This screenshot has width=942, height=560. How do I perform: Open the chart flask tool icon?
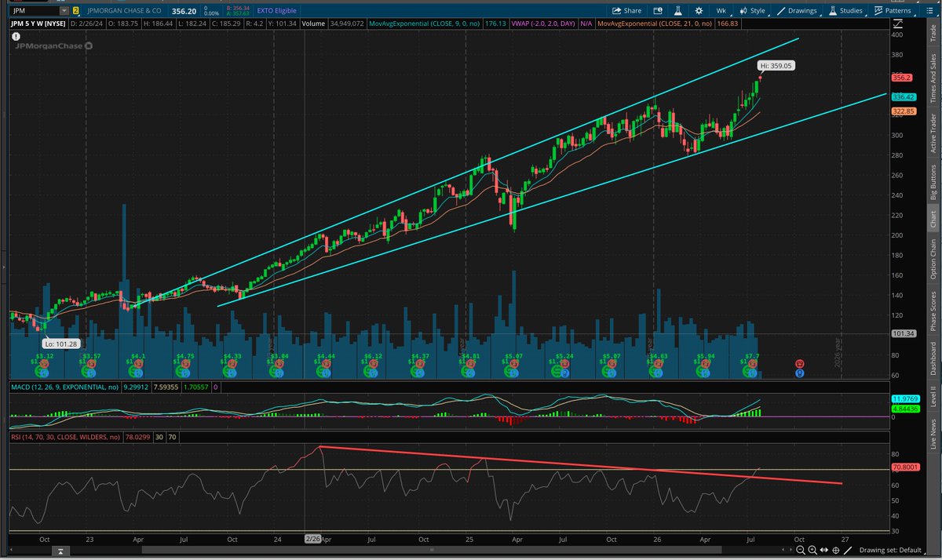pos(678,11)
